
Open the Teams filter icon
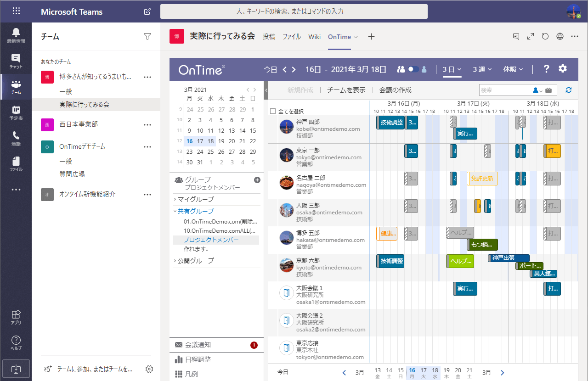[x=147, y=37]
